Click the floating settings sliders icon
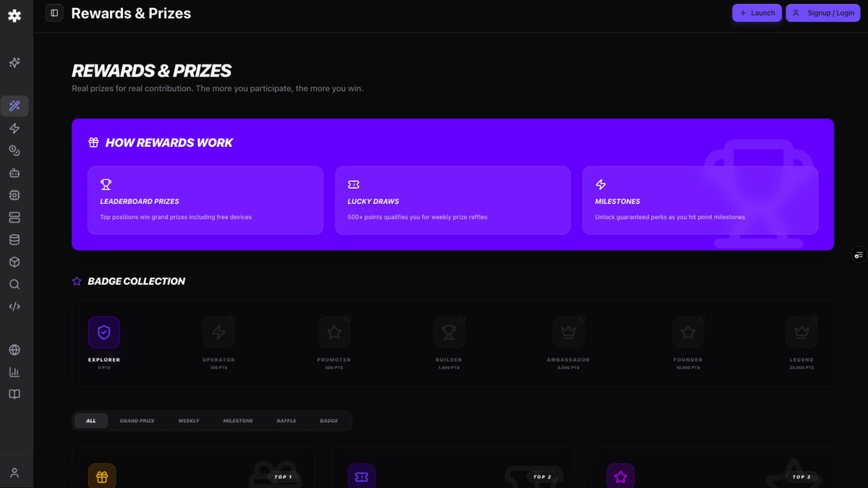The image size is (868, 488). pyautogui.click(x=859, y=254)
